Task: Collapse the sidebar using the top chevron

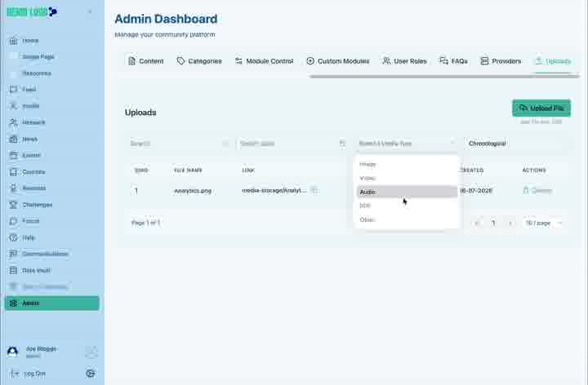Action: coord(90,11)
